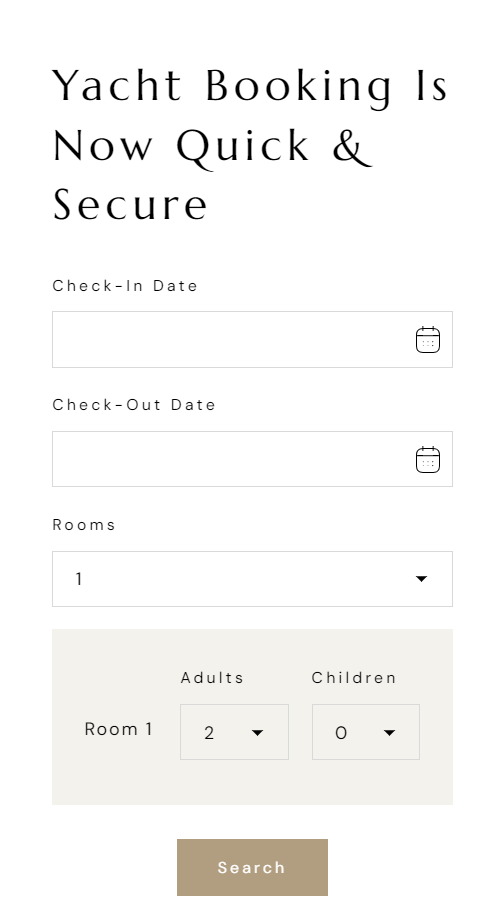Screen dimensions: 503x897
Task: Click the Check-Out Date label
Action: [x=134, y=405]
